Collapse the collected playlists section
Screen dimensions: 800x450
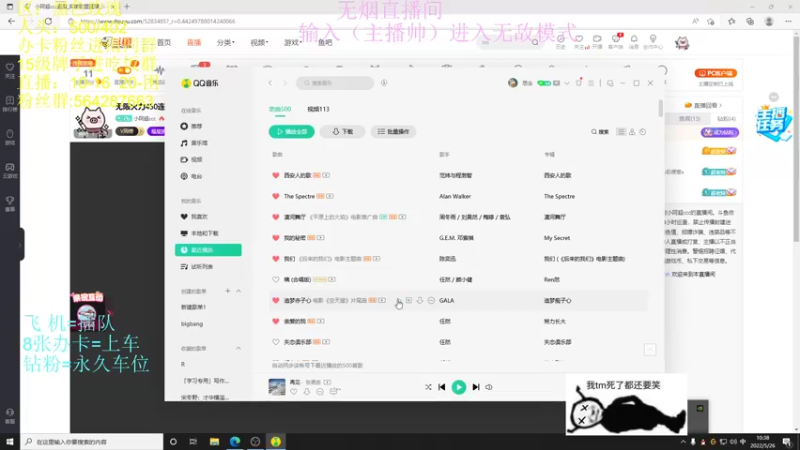[x=238, y=348]
